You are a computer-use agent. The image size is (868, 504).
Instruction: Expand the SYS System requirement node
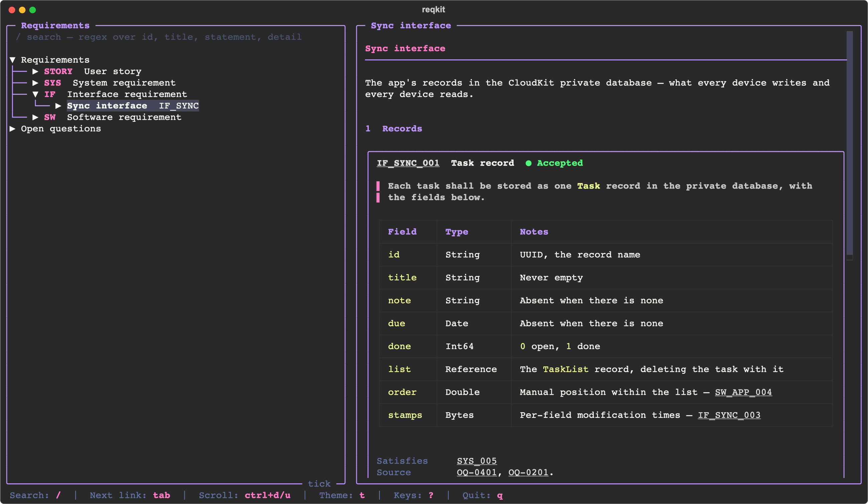pos(35,83)
